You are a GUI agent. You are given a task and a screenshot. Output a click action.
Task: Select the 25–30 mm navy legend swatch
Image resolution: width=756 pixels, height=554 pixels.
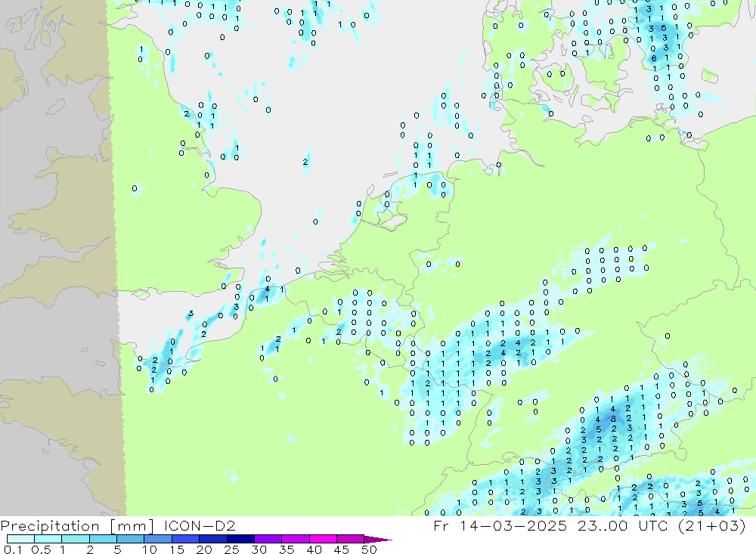(x=240, y=539)
